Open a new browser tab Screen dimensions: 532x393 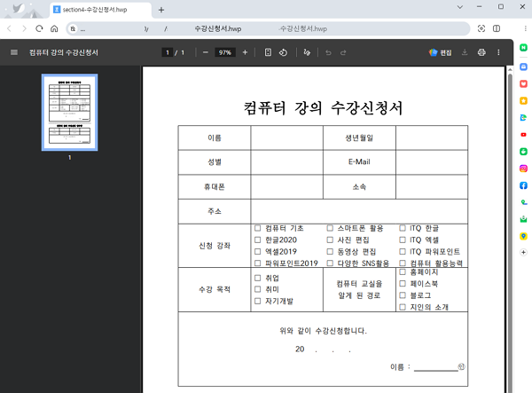tap(161, 10)
